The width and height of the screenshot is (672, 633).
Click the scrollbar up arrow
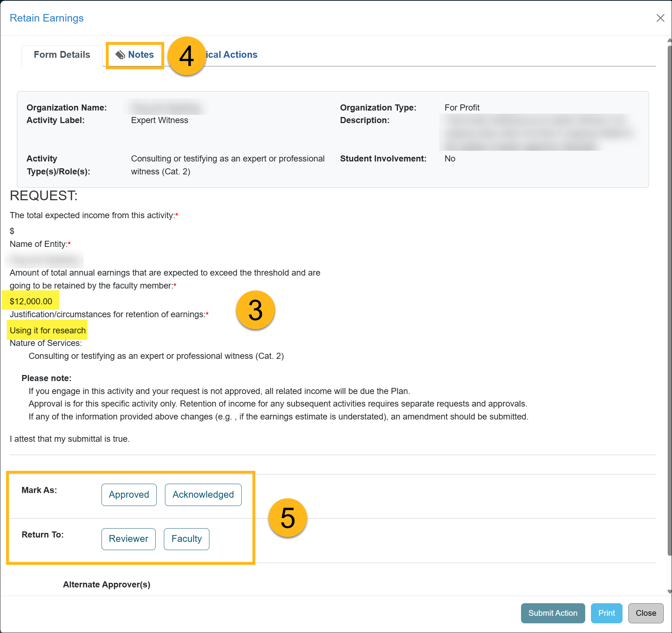click(x=669, y=40)
